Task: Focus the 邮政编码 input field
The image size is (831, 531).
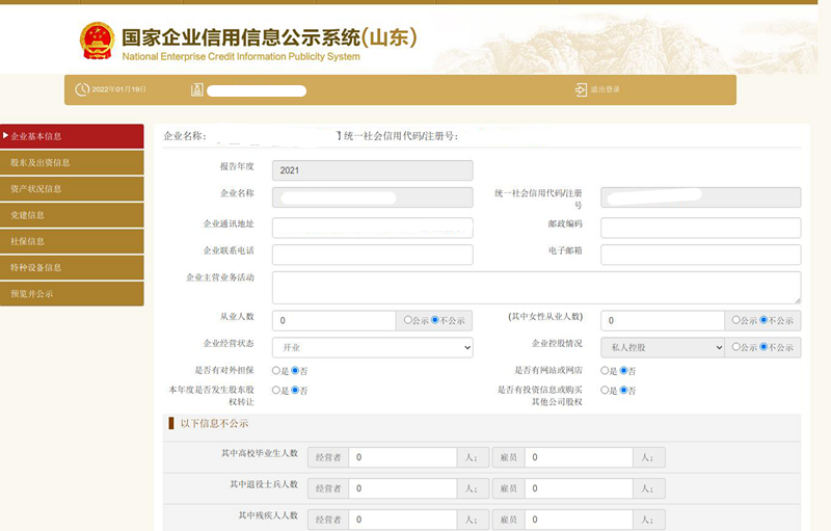Action: tap(701, 228)
